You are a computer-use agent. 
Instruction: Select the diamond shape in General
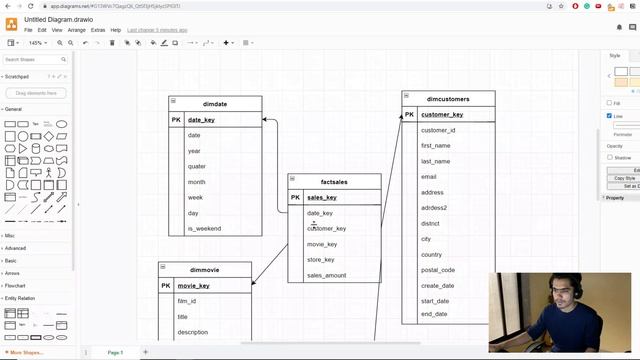point(49,136)
